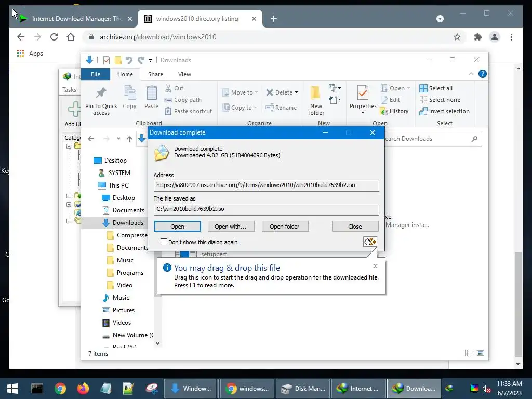Open Customize Quick Access Toolbar dropdown
Image resolution: width=532 pixels, height=399 pixels.
[150, 61]
